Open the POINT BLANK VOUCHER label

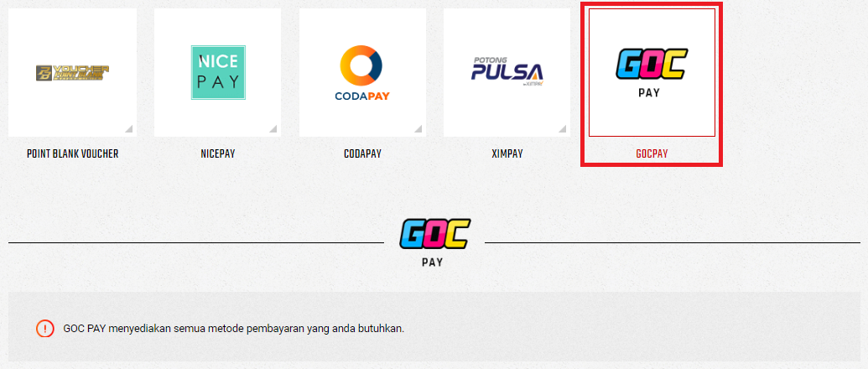click(72, 153)
